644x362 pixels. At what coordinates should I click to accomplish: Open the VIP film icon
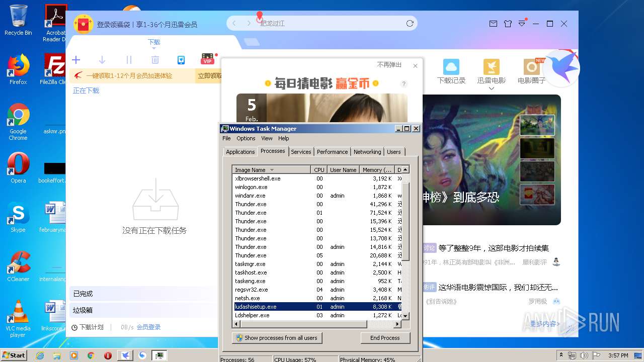point(207,59)
